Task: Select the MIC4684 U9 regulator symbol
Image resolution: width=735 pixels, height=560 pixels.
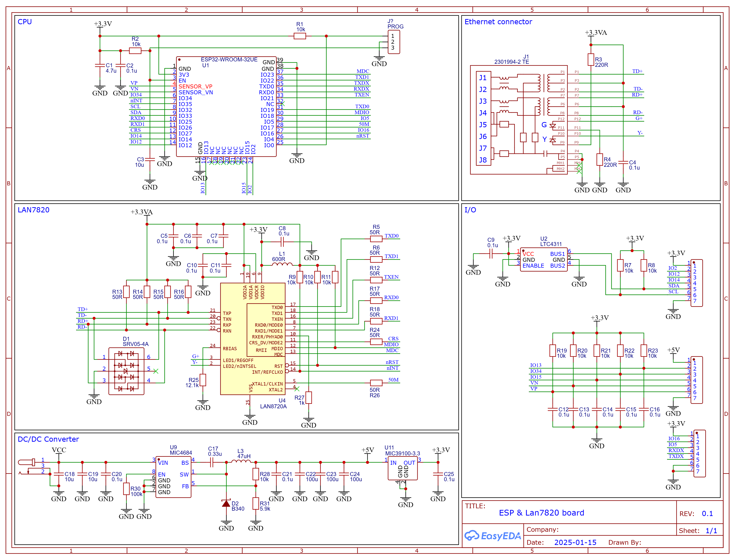Action: click(173, 477)
